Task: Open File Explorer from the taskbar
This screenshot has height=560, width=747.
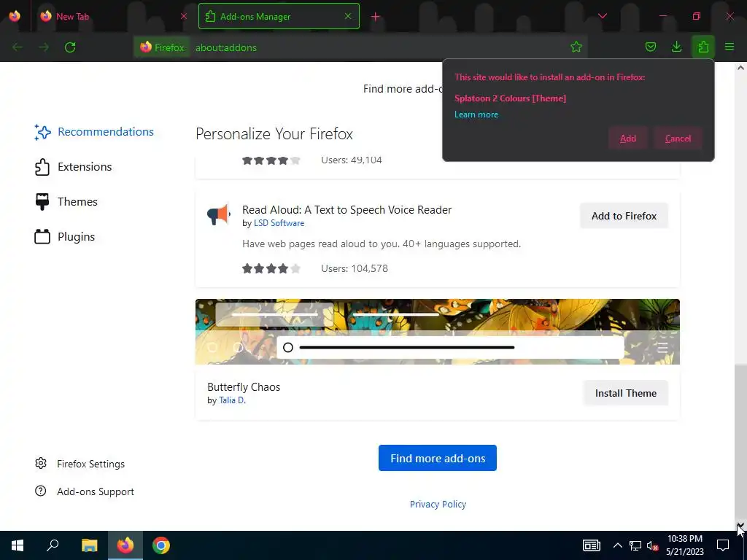Action: 89,545
